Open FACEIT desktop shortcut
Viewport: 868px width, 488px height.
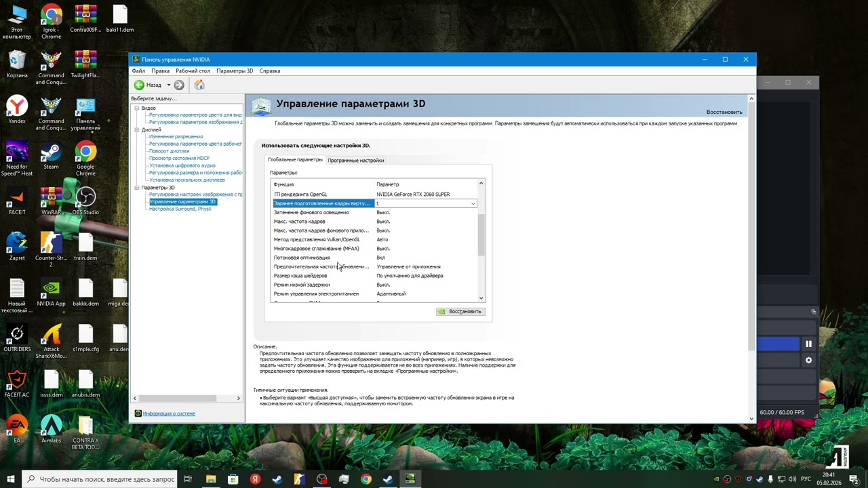coord(16,202)
